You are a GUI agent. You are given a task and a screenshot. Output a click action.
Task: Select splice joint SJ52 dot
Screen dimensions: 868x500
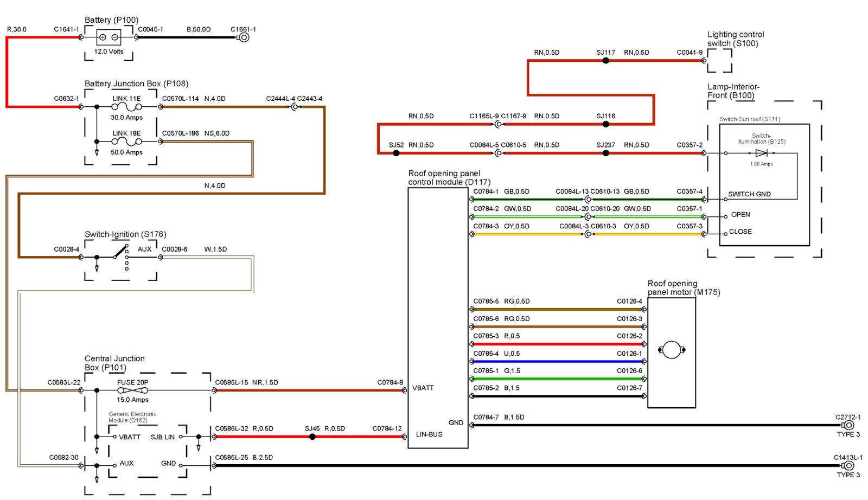[x=396, y=153]
